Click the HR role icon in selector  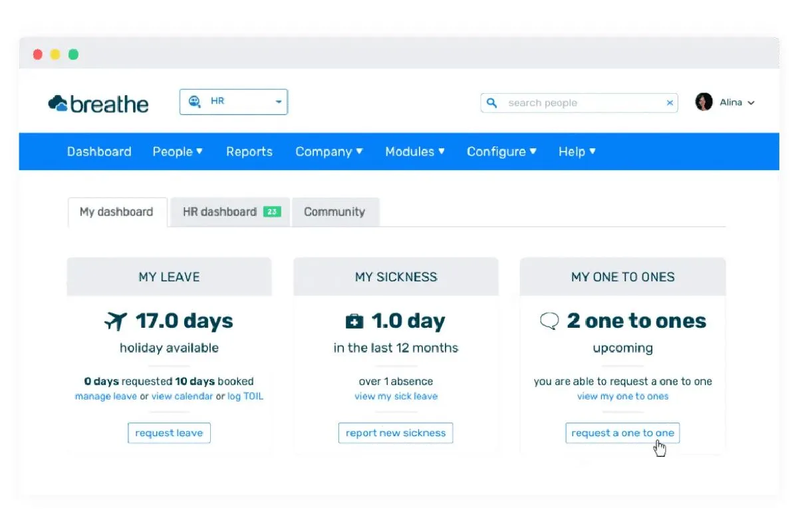point(195,102)
